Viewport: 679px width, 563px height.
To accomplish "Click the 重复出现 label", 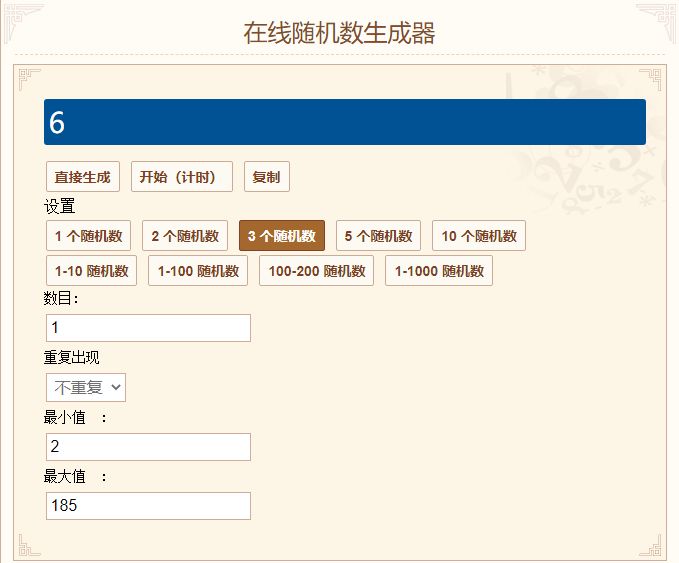I will coord(71,357).
